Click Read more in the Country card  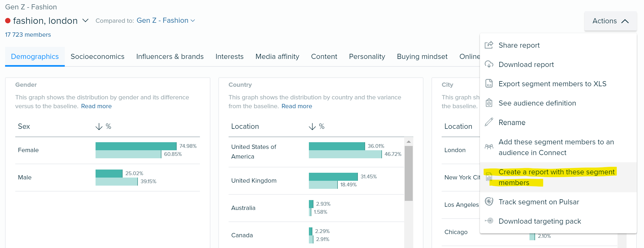tap(297, 106)
